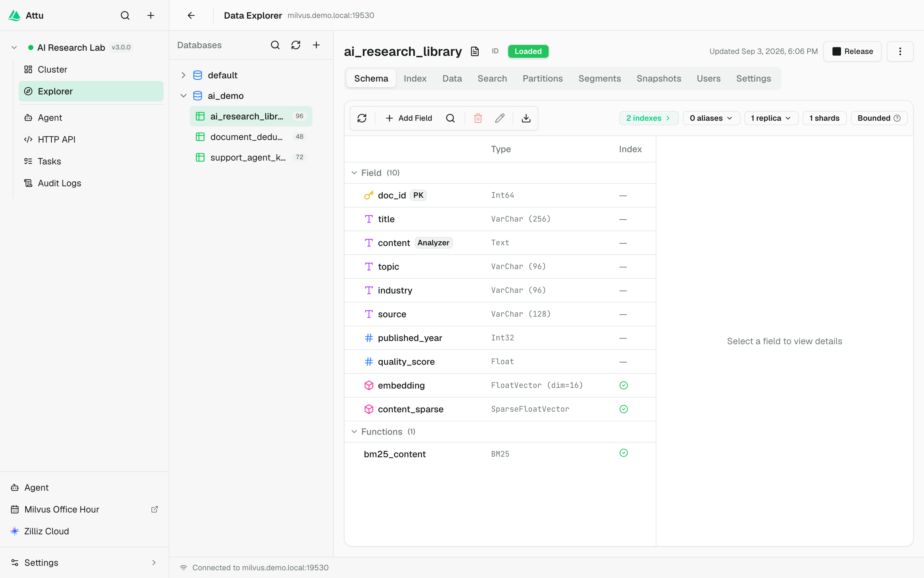
Task: Select the doc_id field row
Action: coord(500,195)
